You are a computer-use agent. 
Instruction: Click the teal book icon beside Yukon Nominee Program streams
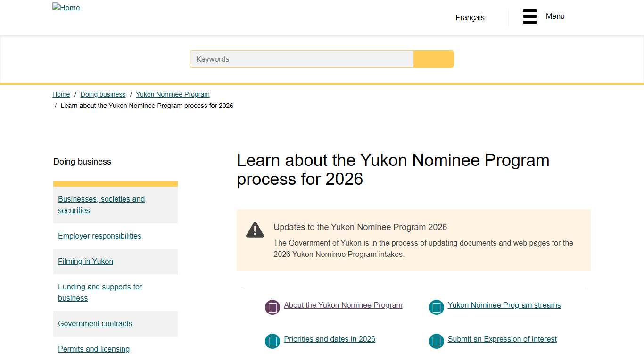pos(436,307)
